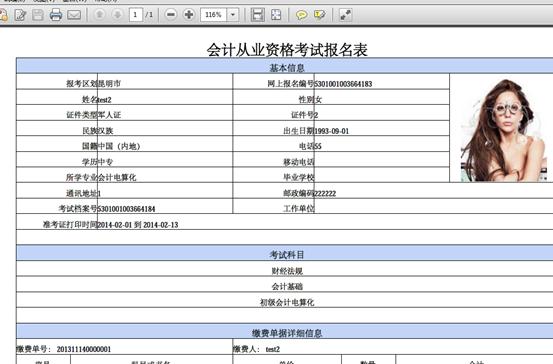Open the zoom percentage dropdown arrow

coord(233,15)
